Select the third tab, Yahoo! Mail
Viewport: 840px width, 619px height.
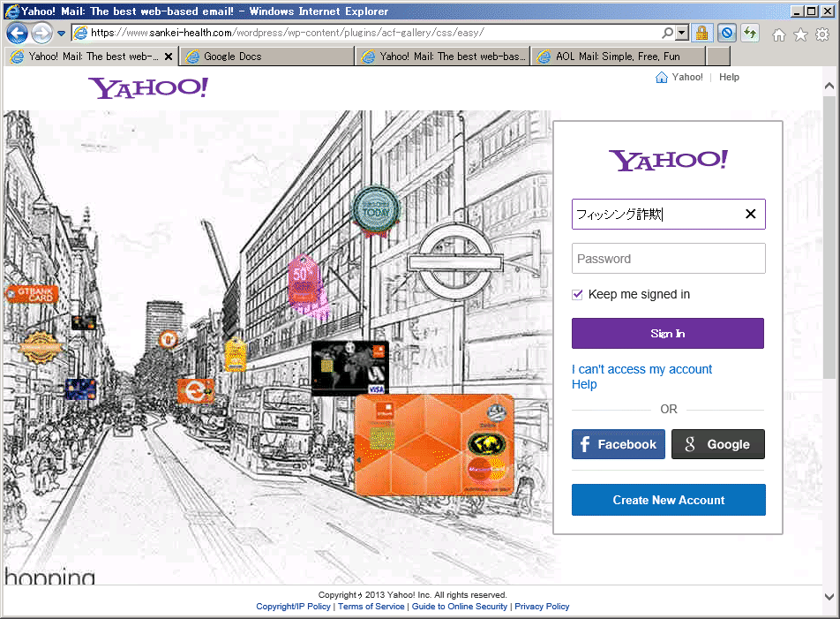[443, 57]
